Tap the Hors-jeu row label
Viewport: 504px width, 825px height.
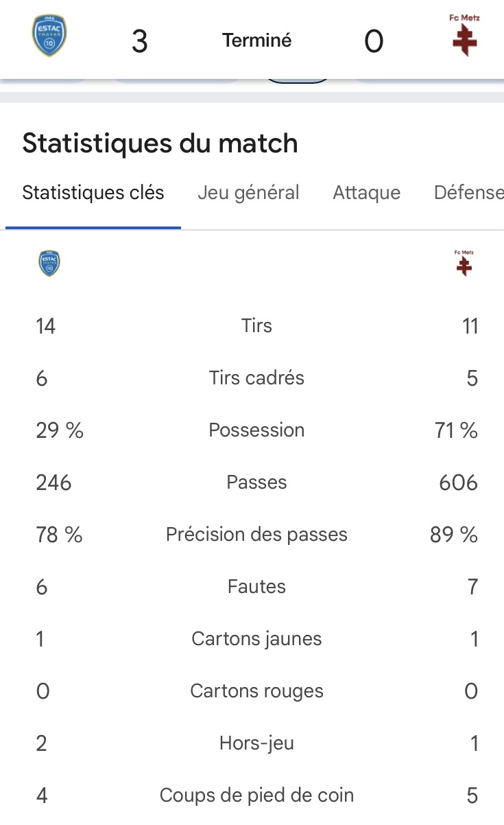257,743
